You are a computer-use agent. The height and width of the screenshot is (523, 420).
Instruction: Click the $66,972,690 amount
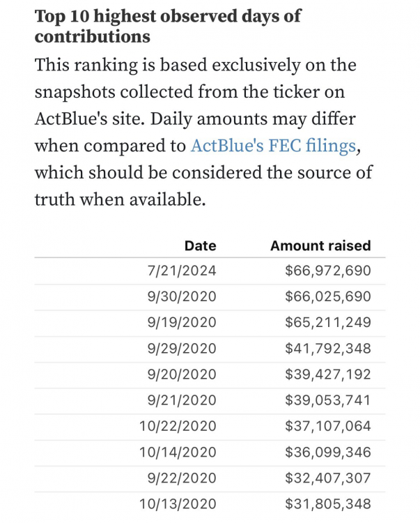coord(328,271)
